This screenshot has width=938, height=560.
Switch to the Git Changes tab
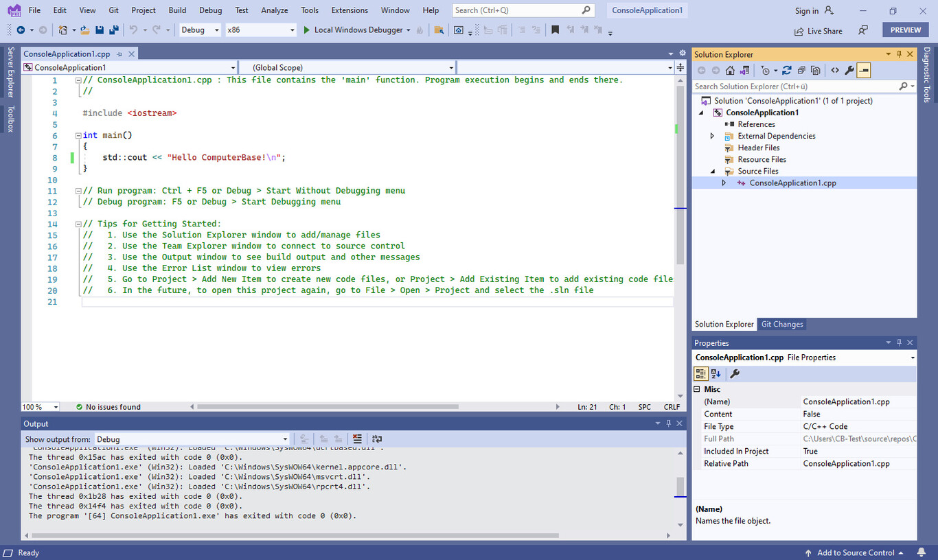(x=781, y=324)
